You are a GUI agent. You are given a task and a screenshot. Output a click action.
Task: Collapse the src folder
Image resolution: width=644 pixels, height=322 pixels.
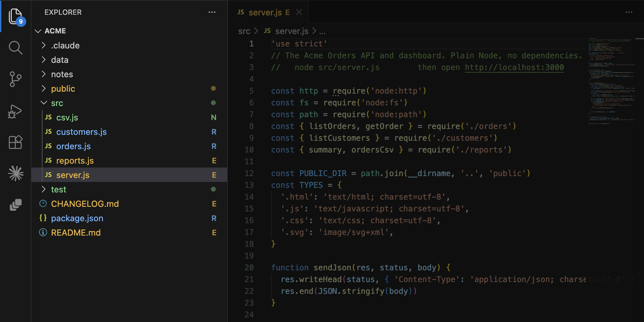(44, 103)
